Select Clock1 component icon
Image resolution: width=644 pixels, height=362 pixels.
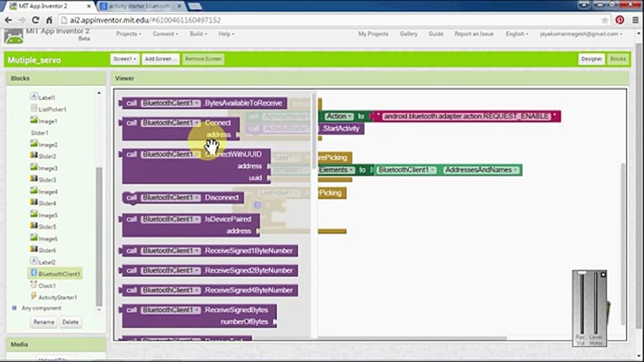[34, 285]
